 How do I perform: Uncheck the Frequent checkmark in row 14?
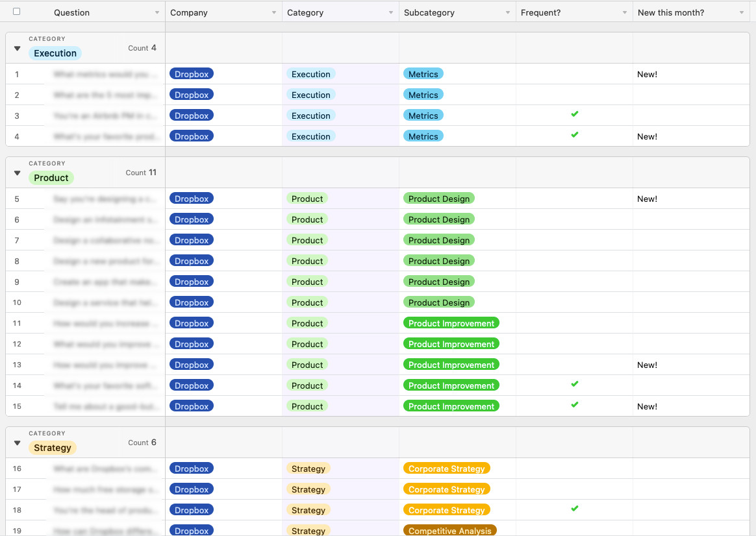pos(574,385)
